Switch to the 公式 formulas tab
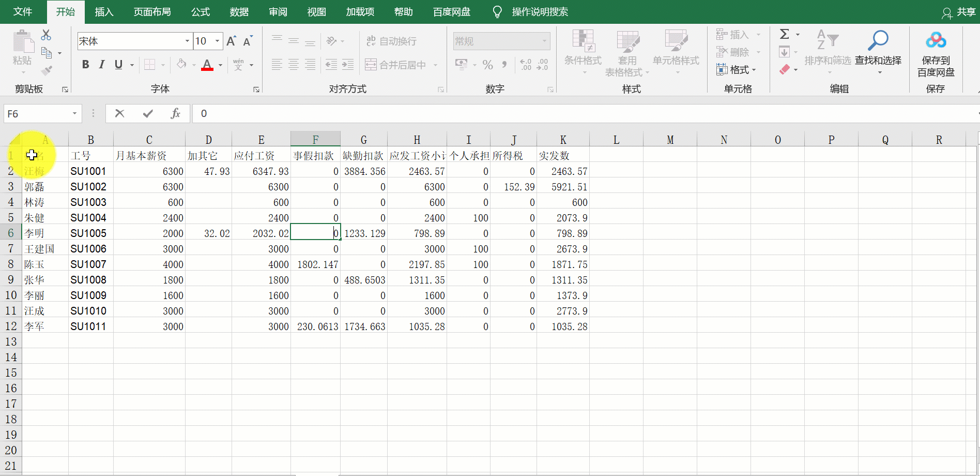The height and width of the screenshot is (476, 980). (x=201, y=12)
